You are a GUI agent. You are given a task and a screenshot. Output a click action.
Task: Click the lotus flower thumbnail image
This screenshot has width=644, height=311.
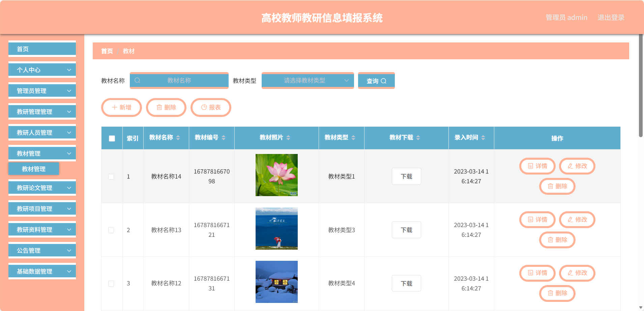click(x=276, y=175)
